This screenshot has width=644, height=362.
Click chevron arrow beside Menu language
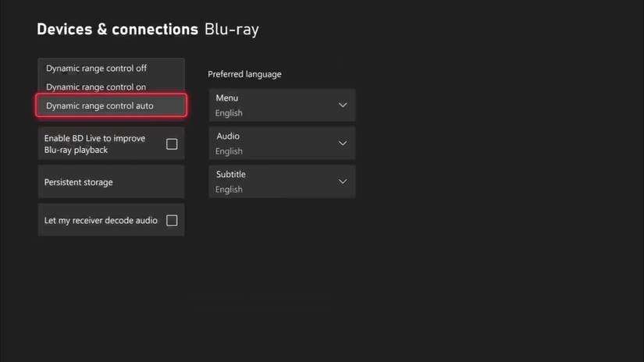click(x=342, y=105)
